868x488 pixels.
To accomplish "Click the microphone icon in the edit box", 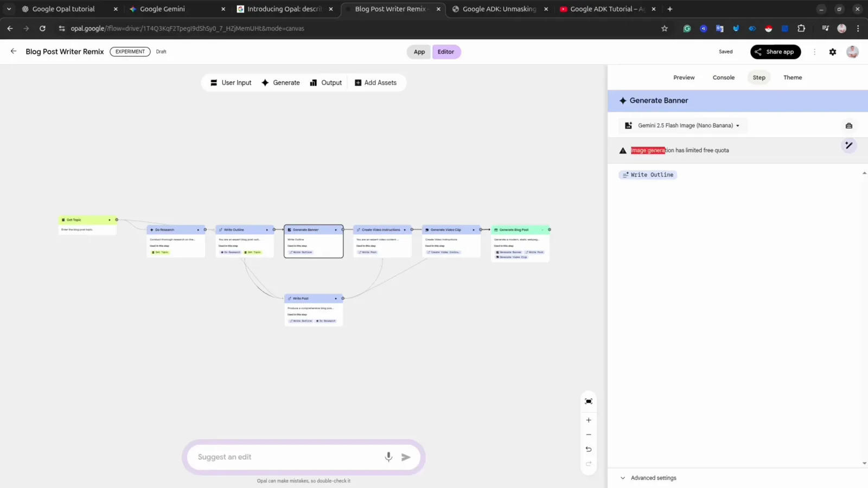I will pyautogui.click(x=388, y=457).
